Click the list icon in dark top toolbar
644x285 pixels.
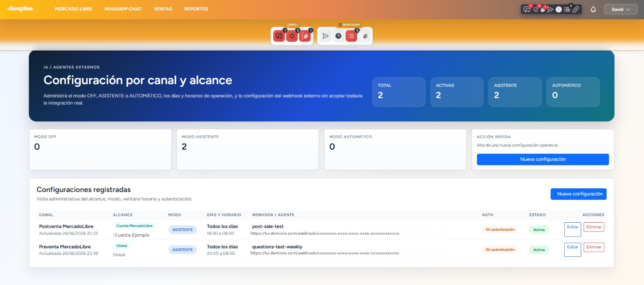coord(567,9)
